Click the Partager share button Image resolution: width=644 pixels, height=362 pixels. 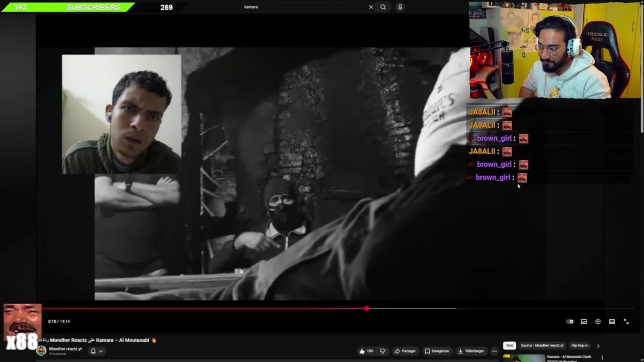coord(405,351)
